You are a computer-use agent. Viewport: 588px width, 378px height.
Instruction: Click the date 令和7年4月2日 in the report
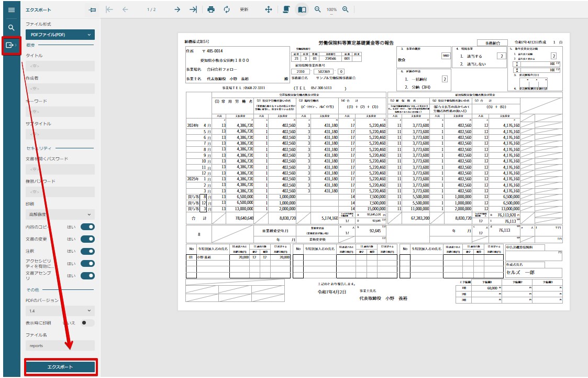(332, 292)
